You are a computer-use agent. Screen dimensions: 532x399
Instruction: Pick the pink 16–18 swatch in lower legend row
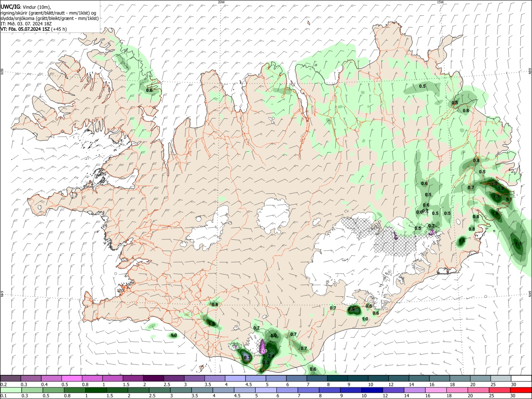435,390
